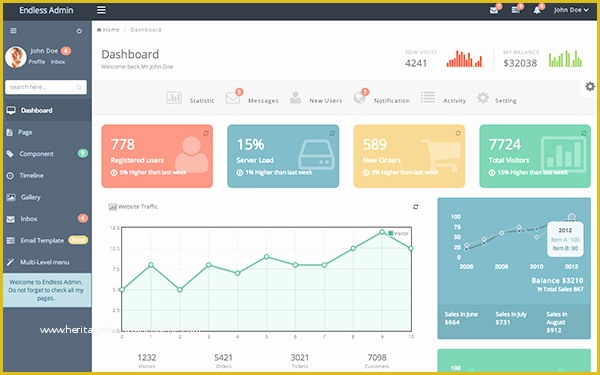
Task: Open the bell alerts icon
Action: pos(537,10)
